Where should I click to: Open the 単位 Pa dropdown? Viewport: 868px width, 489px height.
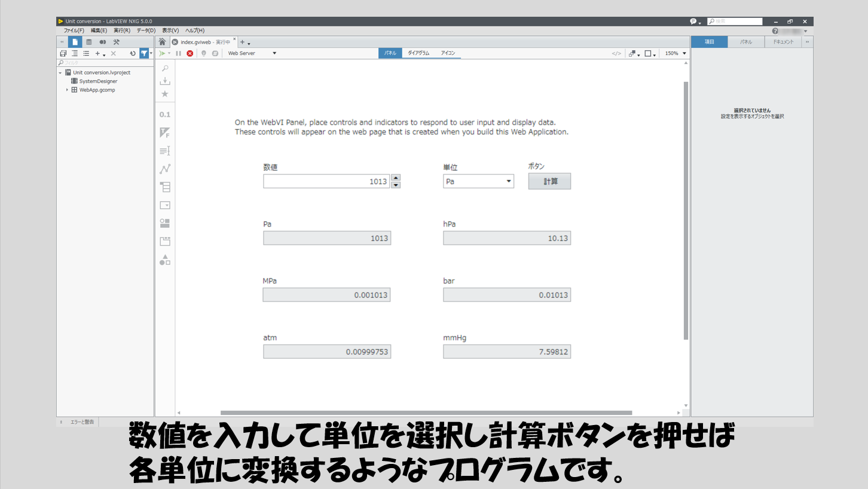click(478, 181)
